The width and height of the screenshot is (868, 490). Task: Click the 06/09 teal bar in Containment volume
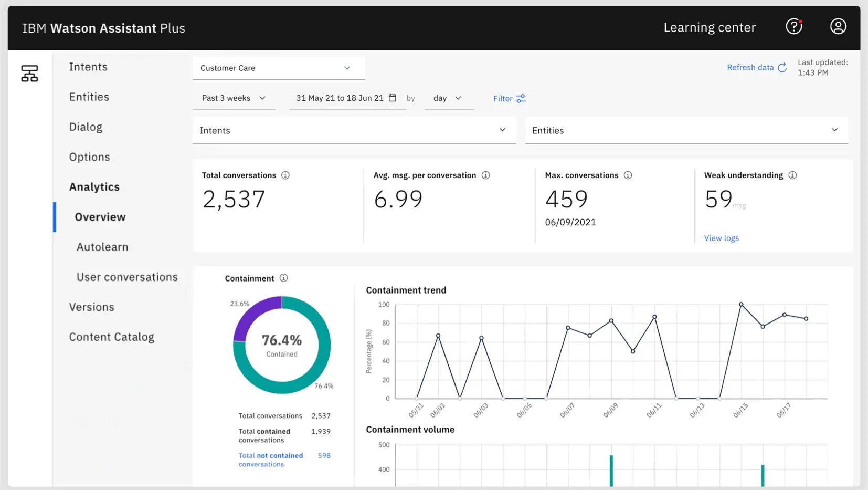tap(611, 471)
